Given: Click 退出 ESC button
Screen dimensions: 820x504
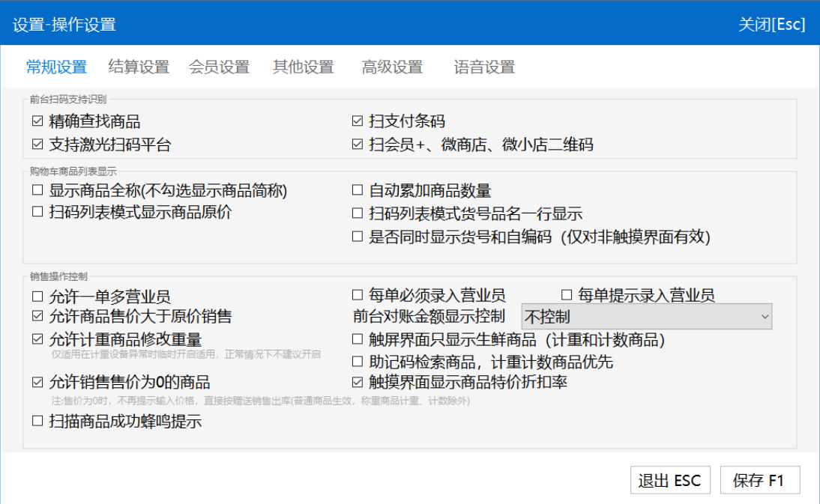Looking at the screenshot, I should click(x=670, y=480).
